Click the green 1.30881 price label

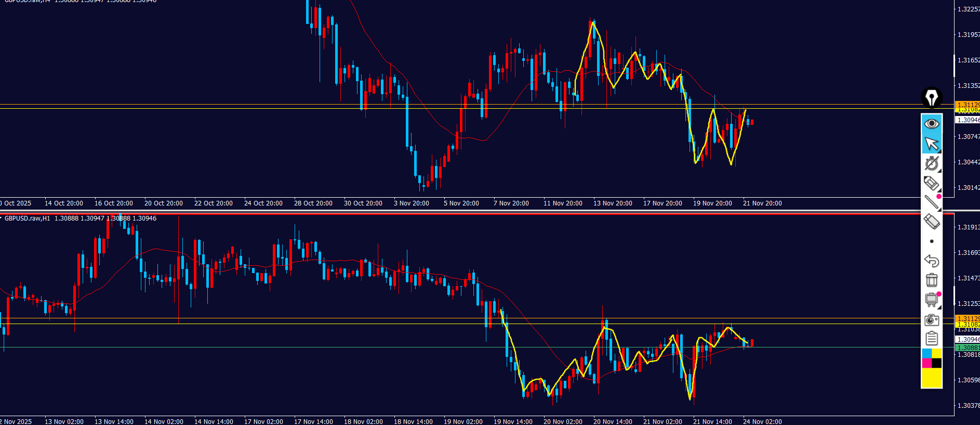(968, 347)
